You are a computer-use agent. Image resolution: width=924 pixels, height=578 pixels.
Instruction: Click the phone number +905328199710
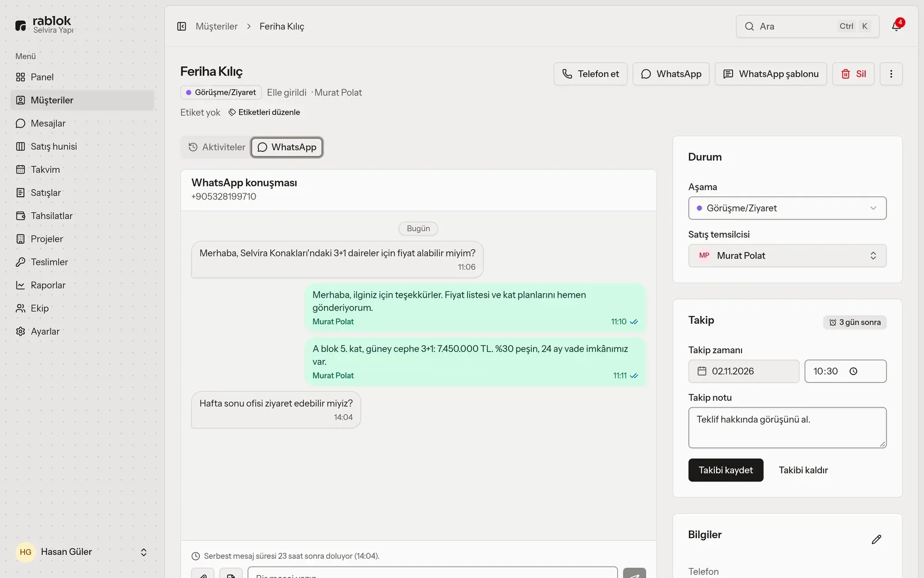tap(223, 197)
